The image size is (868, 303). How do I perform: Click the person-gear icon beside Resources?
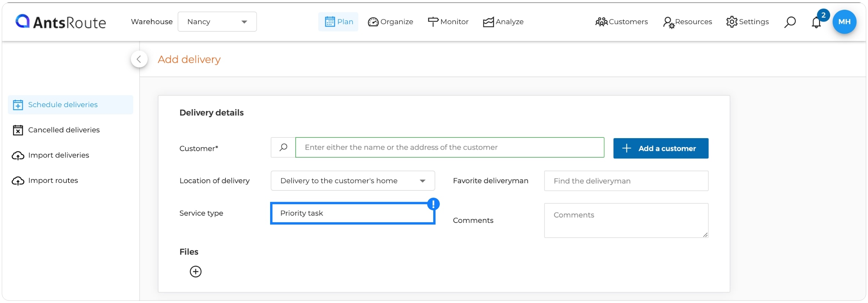click(668, 22)
